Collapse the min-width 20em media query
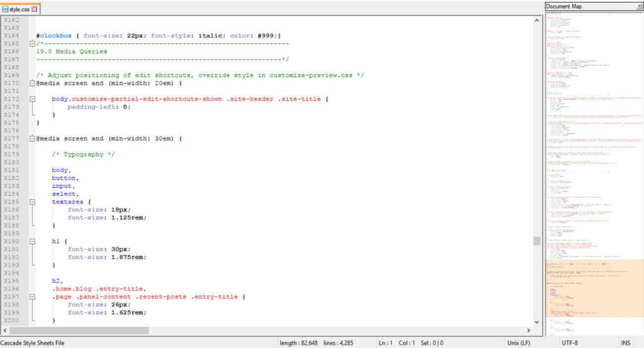Screen dimensions: 644x348 (32, 83)
